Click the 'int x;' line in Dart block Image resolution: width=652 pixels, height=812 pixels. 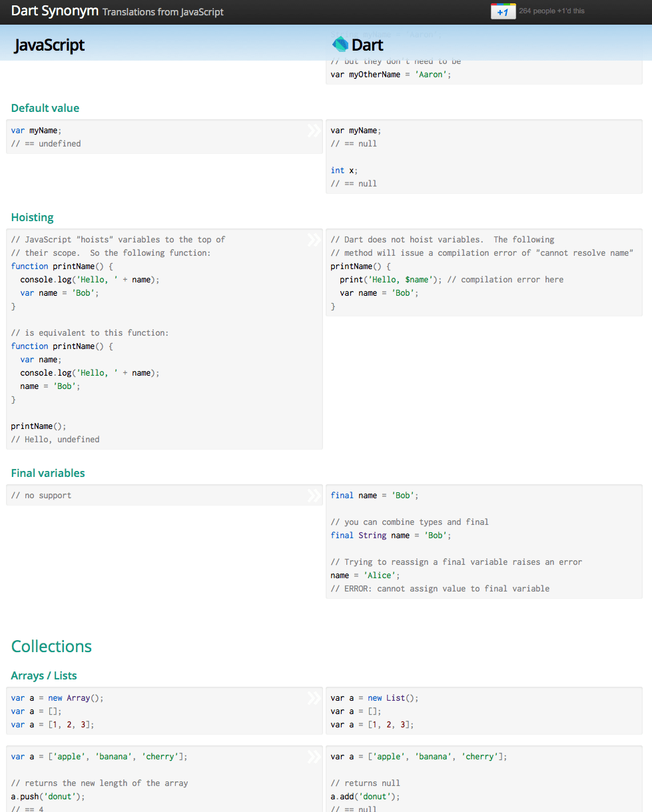(344, 171)
